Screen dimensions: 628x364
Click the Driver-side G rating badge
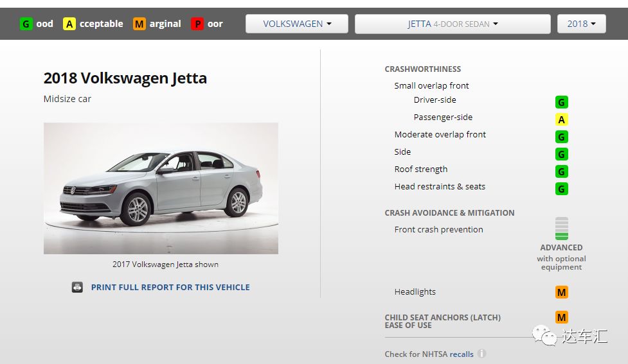[x=562, y=103]
